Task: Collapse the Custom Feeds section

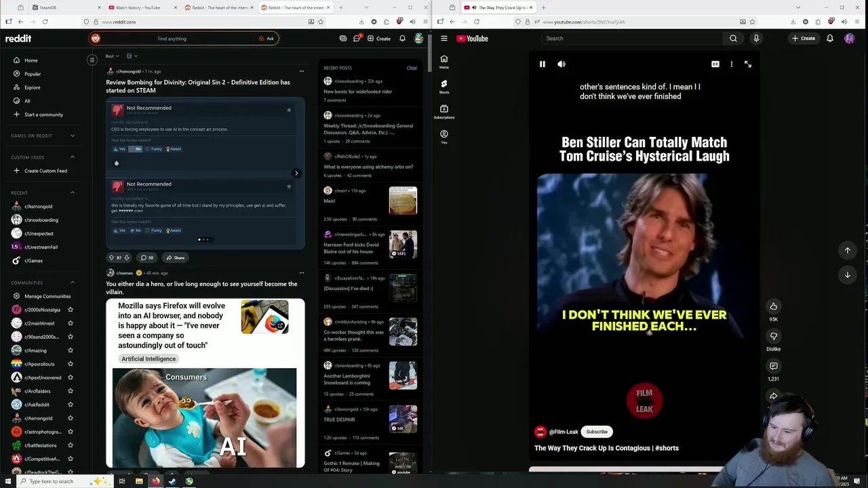Action: tap(73, 157)
